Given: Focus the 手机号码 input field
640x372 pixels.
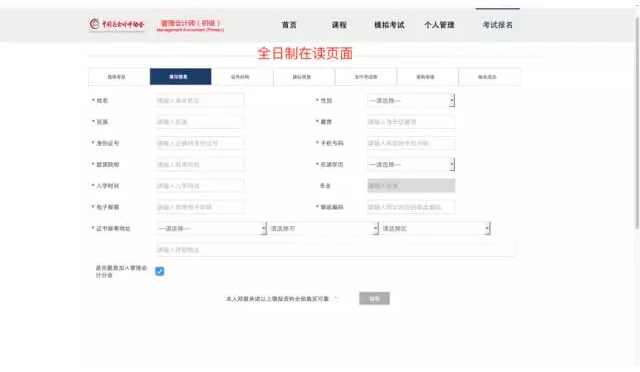Looking at the screenshot, I should pyautogui.click(x=411, y=143).
